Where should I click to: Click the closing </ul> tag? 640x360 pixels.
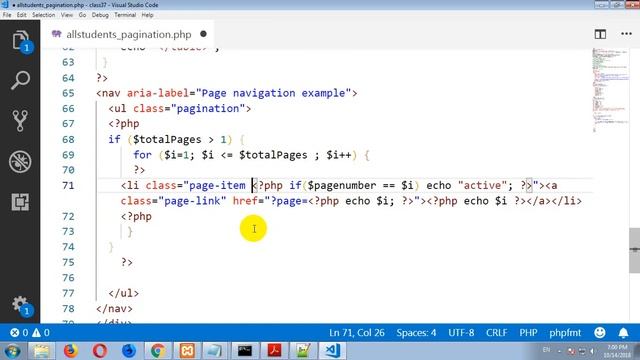124,293
